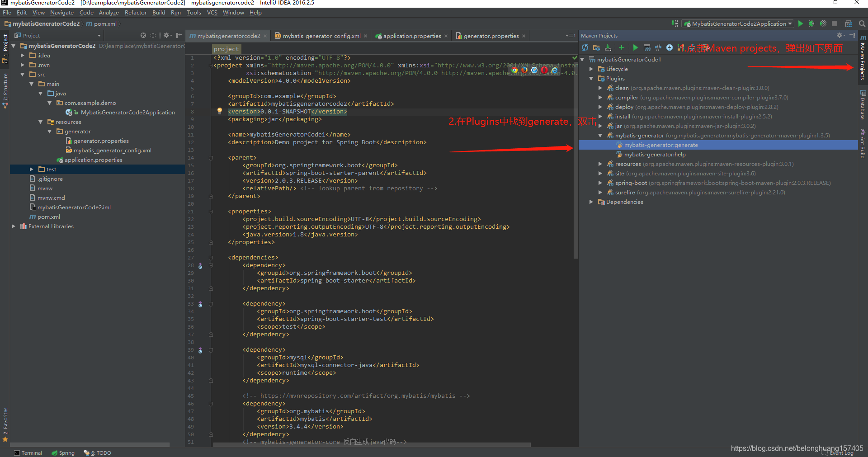Open Build menu
The image size is (868, 457).
tap(159, 12)
